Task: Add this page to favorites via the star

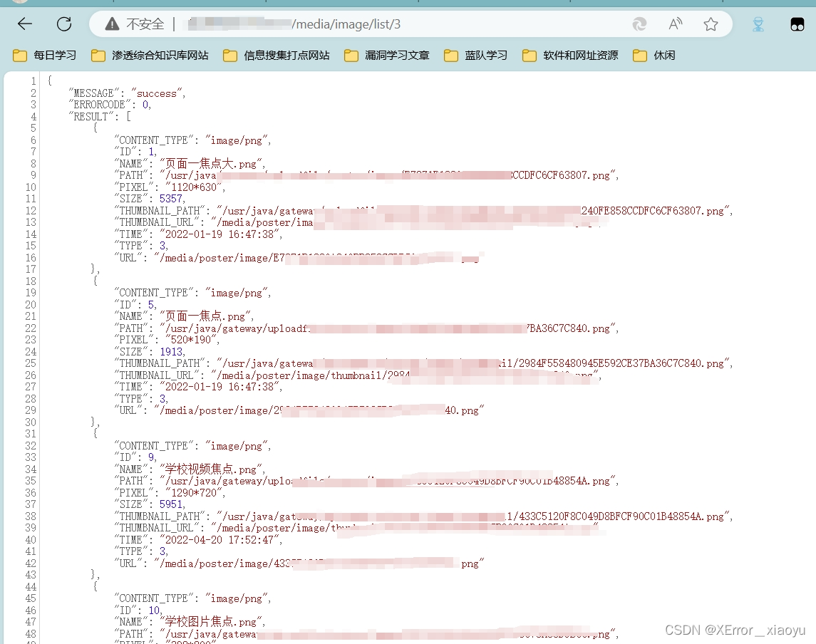Action: 711,24
